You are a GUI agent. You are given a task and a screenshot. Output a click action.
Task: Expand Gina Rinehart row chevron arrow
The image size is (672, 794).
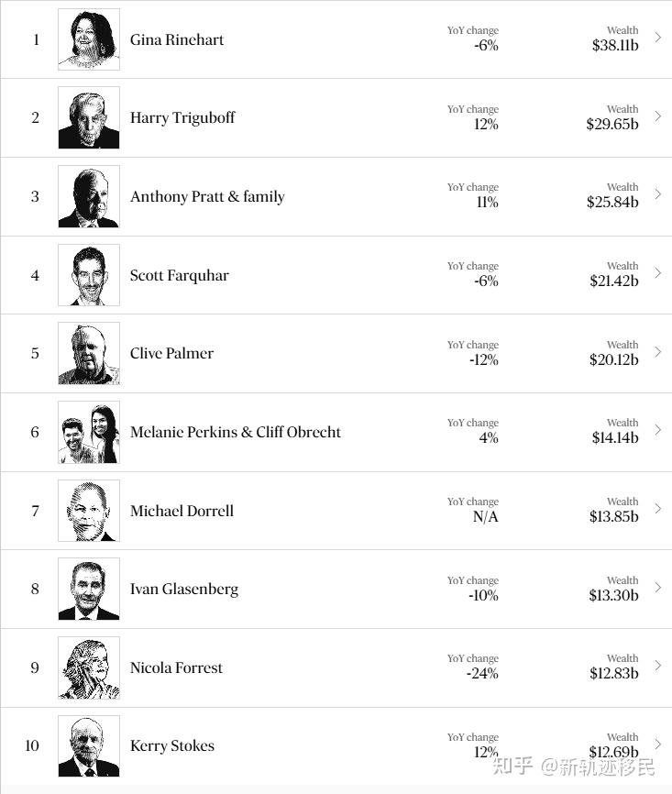click(658, 38)
